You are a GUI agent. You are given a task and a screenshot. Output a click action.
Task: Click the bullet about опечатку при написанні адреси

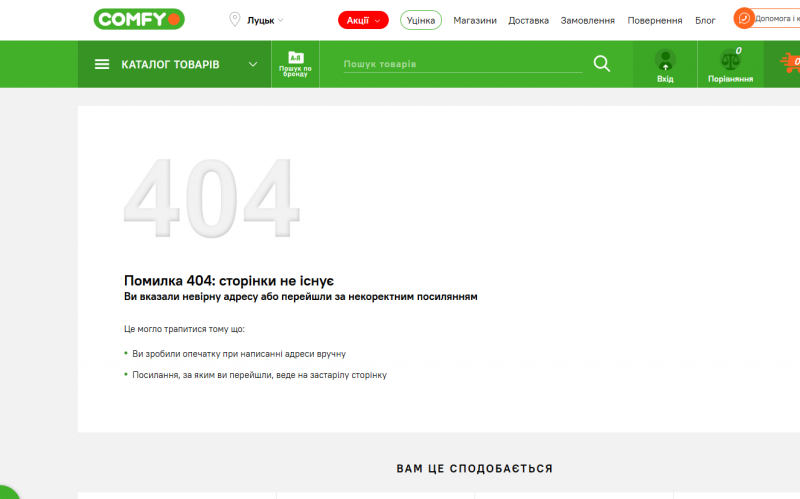click(x=239, y=354)
